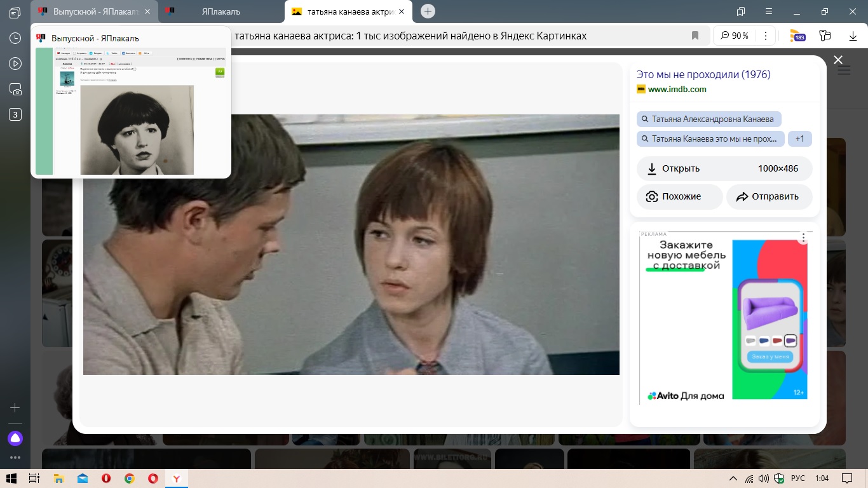Image resolution: width=868 pixels, height=488 pixels.
Task: Switch to the Выпускной - ЯПлакалъ tab
Action: [x=94, y=11]
